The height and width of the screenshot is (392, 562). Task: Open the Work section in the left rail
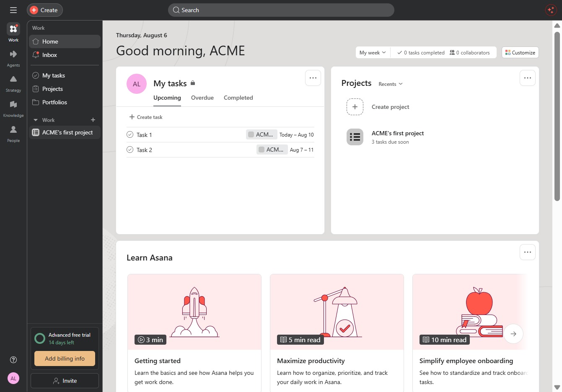[x=13, y=33]
